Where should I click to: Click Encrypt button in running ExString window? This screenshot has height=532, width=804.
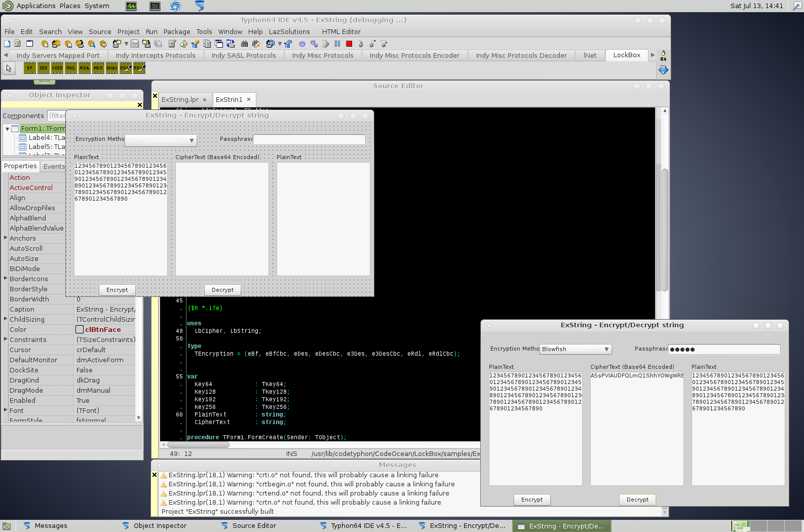click(x=532, y=500)
